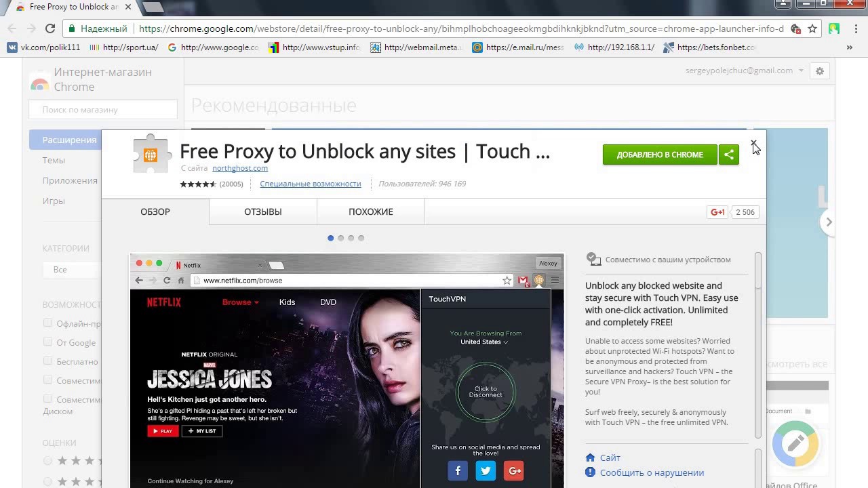The image size is (868, 488).
Task: Click the Добавлено в Chrome button
Action: (x=660, y=155)
